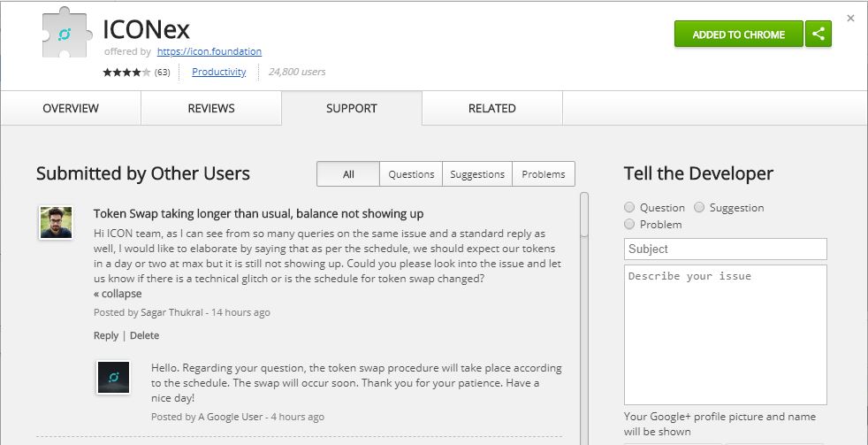Open the icon.foundation developer link
The width and height of the screenshot is (868, 445).
pyautogui.click(x=209, y=51)
